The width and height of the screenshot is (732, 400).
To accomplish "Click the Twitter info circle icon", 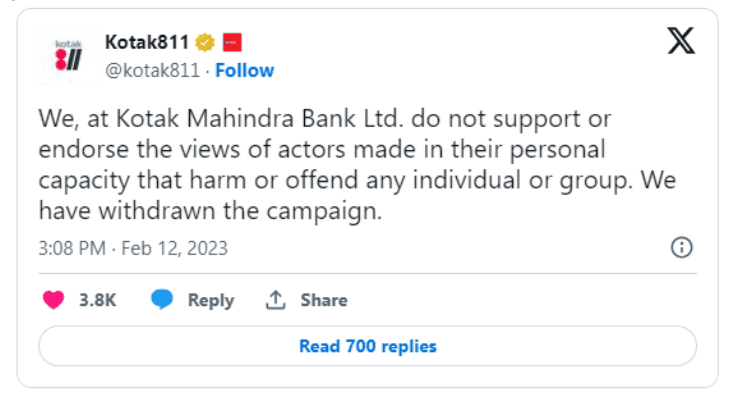I will [x=681, y=248].
